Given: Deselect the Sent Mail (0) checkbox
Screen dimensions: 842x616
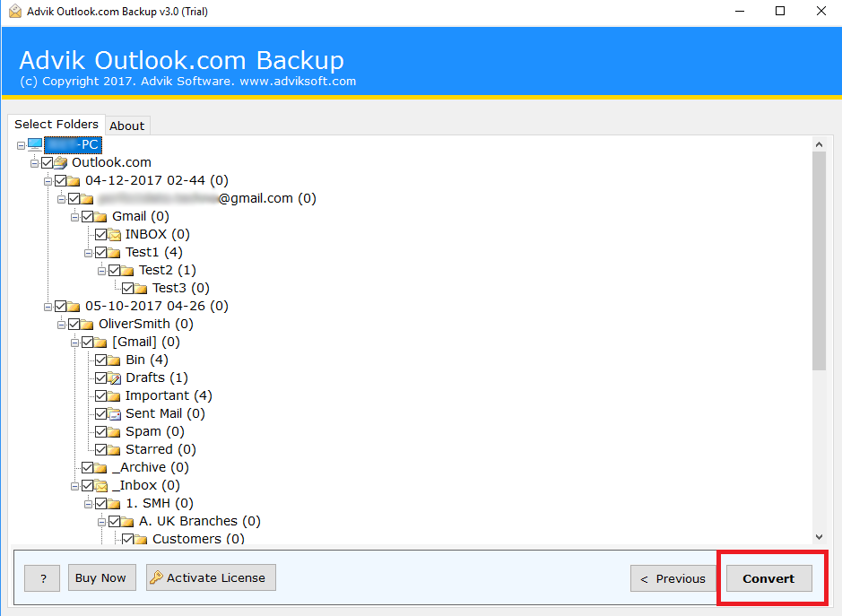Looking at the screenshot, I should [x=101, y=413].
